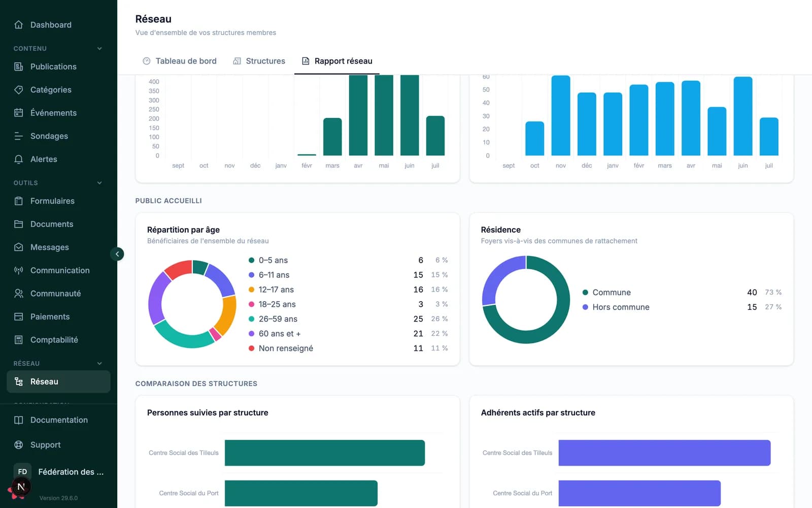Collapse the CONTENU sidebar section
Viewport: 812px width, 508px height.
pos(99,49)
